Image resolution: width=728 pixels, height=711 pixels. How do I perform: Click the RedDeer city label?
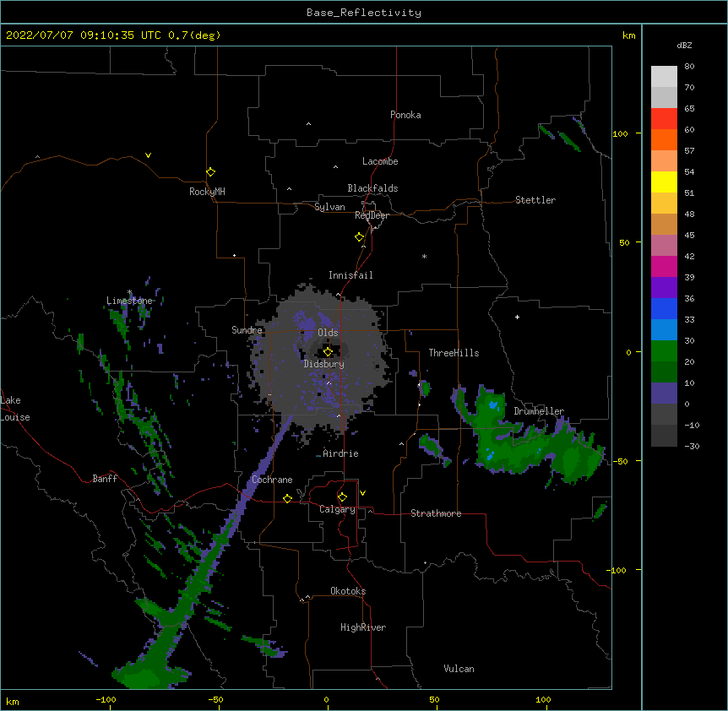(x=372, y=215)
